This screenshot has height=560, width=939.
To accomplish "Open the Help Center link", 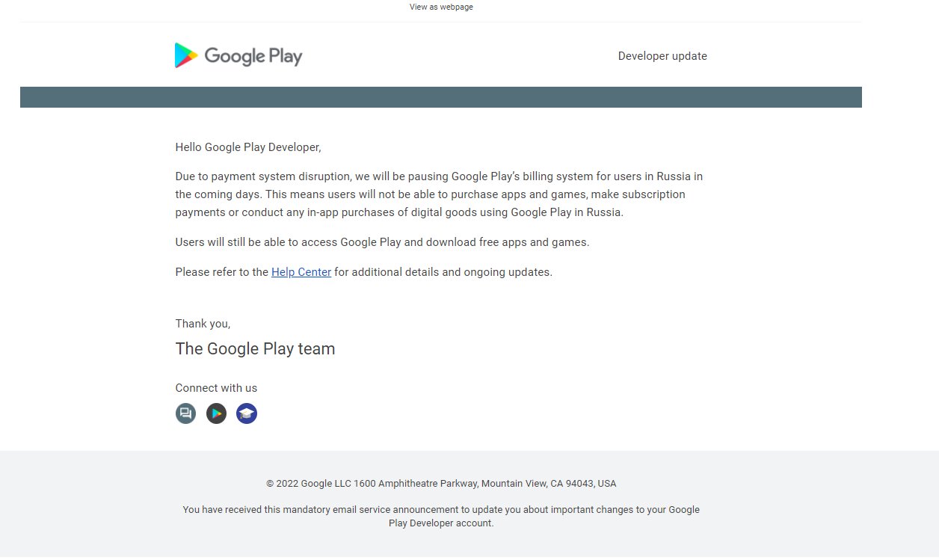I will point(301,272).
